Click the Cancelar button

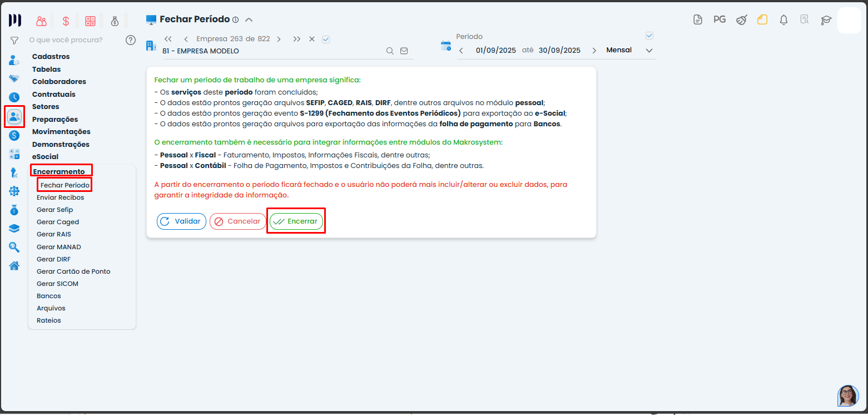[238, 221]
